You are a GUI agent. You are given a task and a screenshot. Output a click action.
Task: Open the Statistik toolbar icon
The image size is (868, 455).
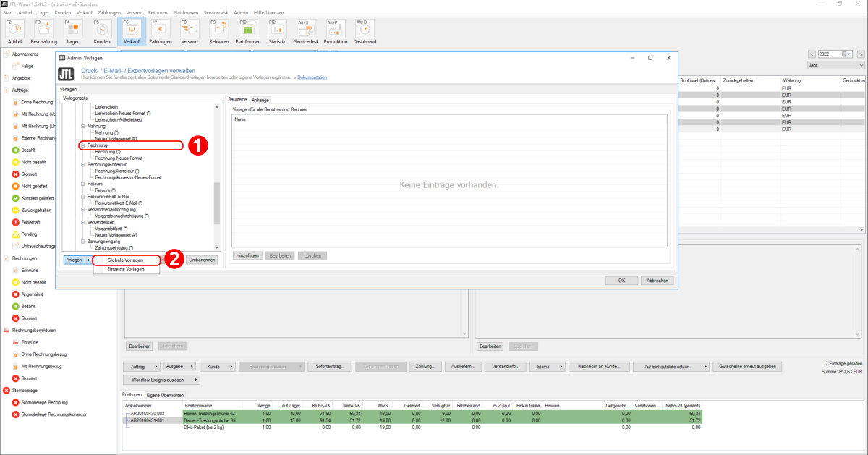tap(277, 31)
